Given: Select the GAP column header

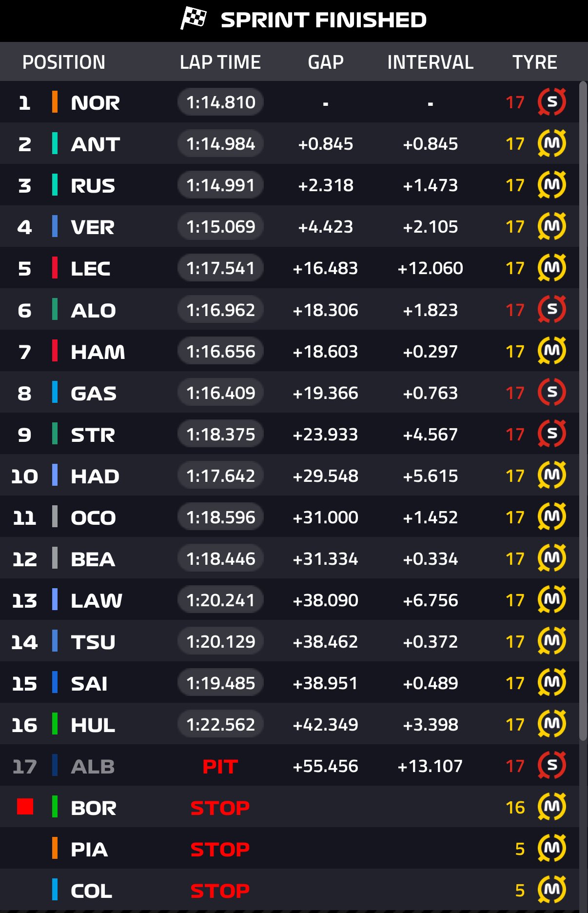Looking at the screenshot, I should coord(326,62).
